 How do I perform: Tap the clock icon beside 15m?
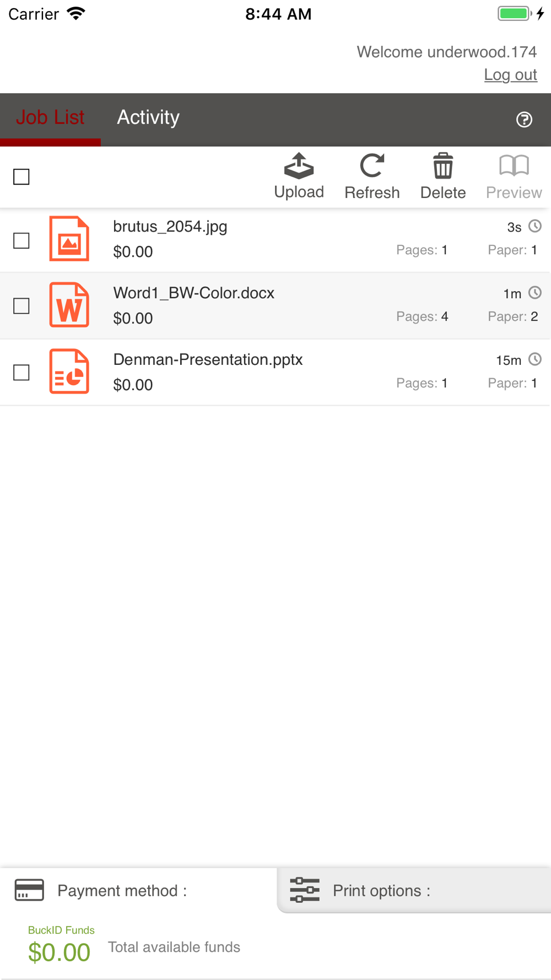(534, 359)
